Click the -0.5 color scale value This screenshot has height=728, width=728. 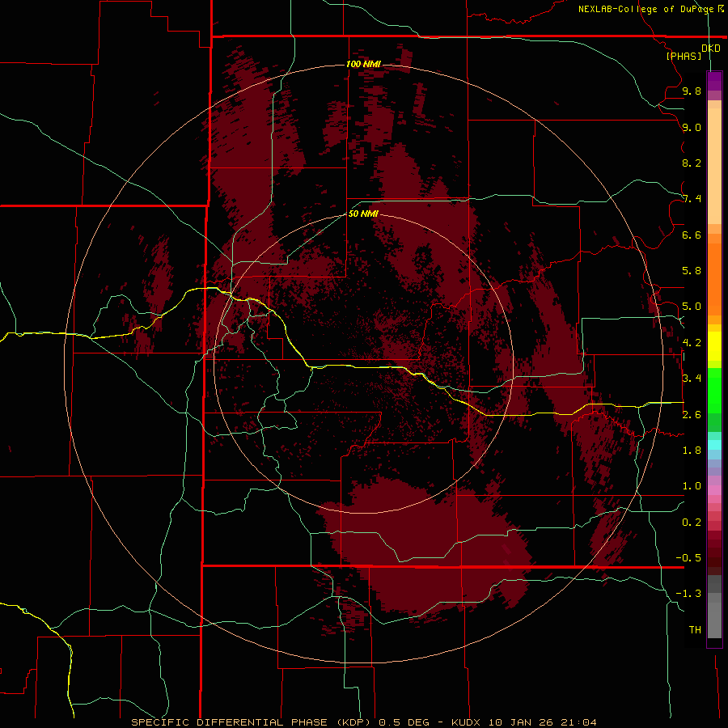pos(688,557)
